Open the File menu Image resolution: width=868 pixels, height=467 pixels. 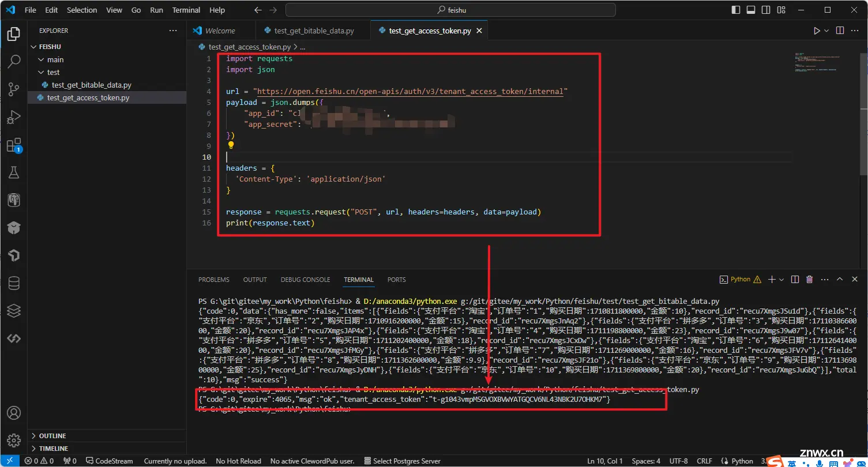[31, 10]
